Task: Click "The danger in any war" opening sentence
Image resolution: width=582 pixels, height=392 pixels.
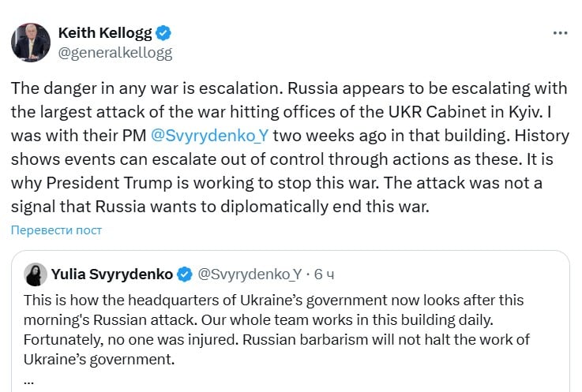Action: (x=81, y=89)
